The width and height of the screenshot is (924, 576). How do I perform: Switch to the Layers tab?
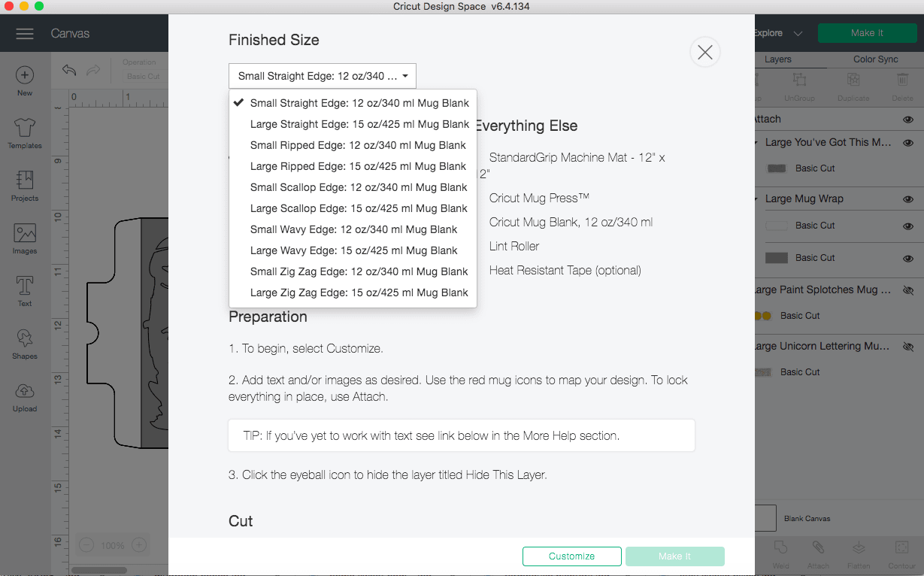coord(778,59)
